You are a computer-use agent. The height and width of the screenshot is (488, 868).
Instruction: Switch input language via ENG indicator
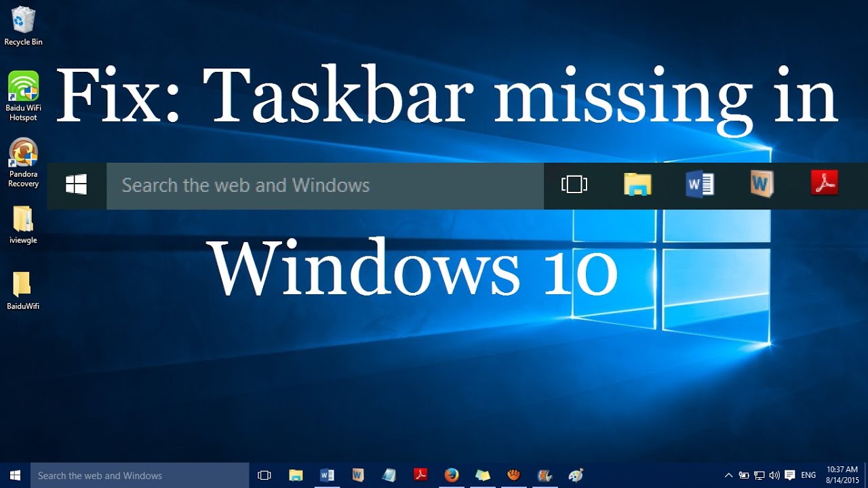coord(808,475)
